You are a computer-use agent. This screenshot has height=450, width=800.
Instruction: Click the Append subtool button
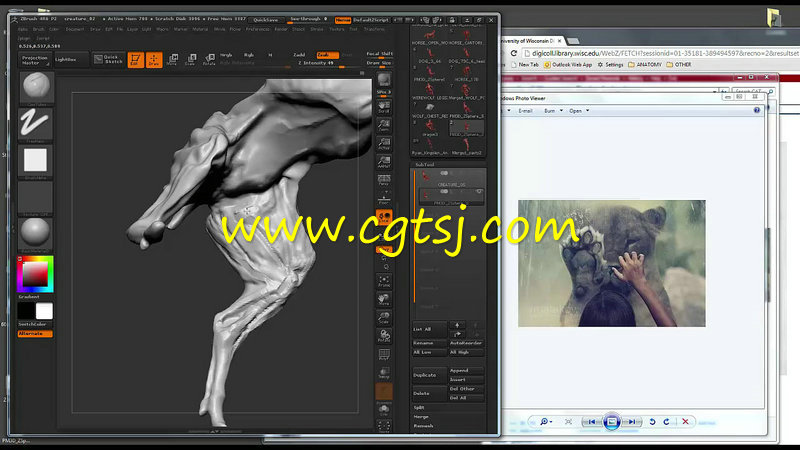(x=466, y=370)
